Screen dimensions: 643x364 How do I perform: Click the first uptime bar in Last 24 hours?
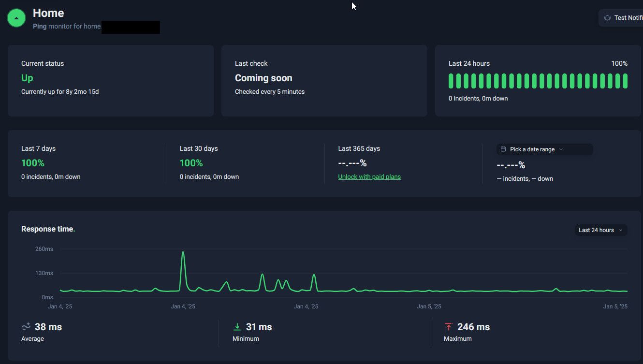coord(451,81)
